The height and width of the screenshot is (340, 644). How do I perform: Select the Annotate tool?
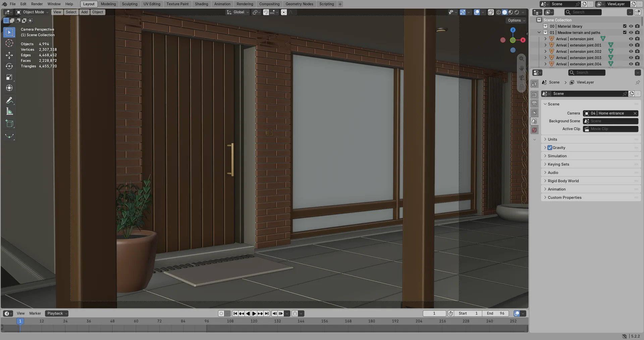[x=9, y=100]
